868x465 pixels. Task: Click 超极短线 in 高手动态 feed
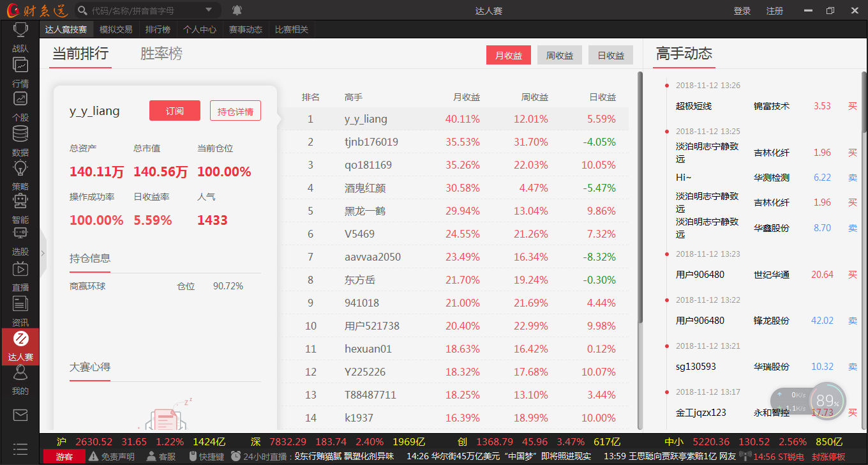[x=693, y=106]
